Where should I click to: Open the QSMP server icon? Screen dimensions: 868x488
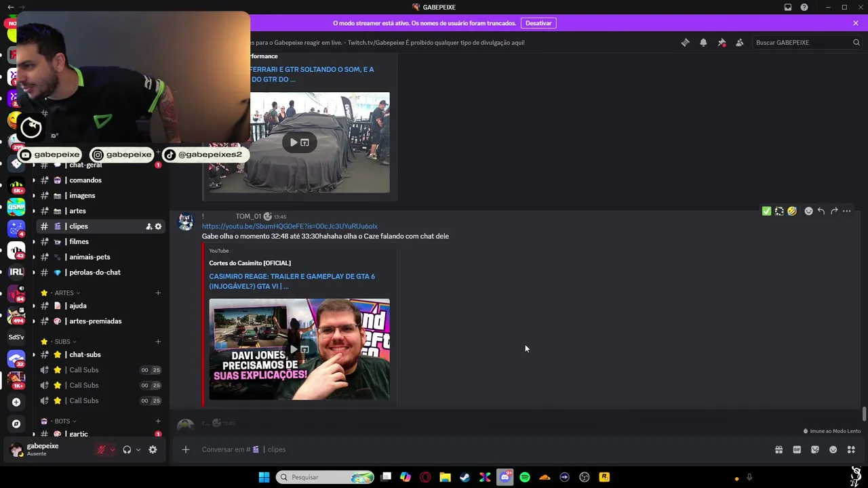coord(16,207)
